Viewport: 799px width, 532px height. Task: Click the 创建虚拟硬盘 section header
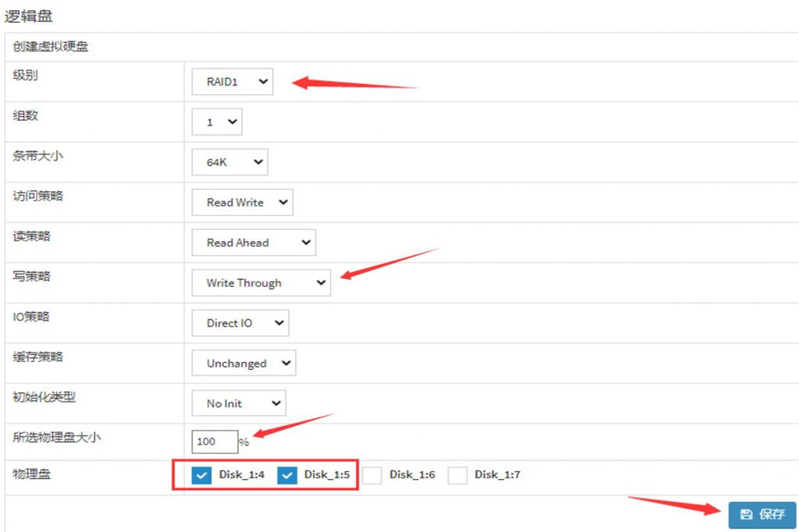tap(51, 47)
